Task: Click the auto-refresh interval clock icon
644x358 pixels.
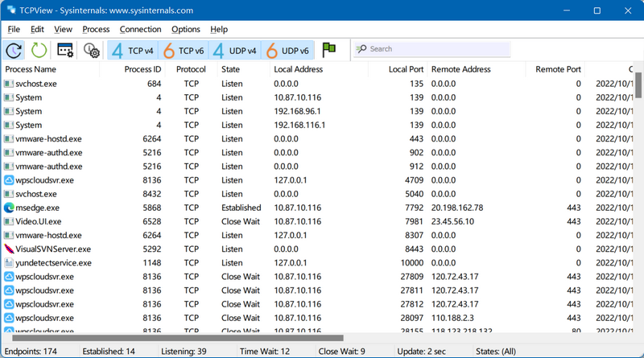Action: click(x=14, y=51)
